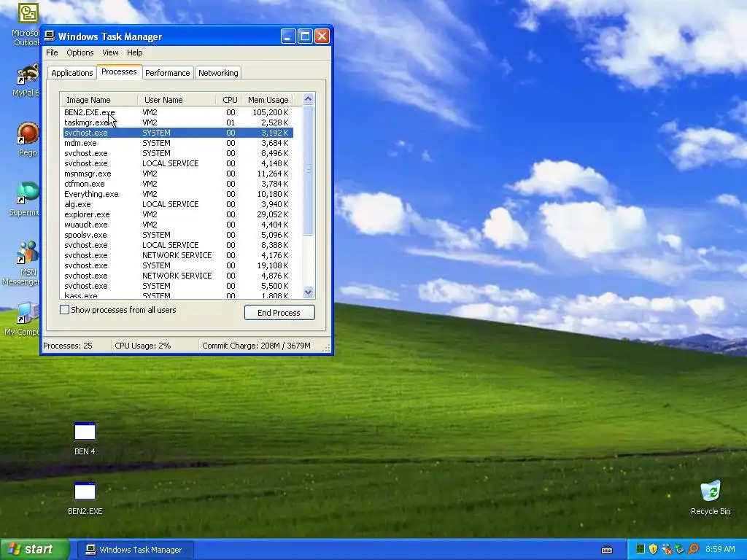Switch to the Applications tab
747x560 pixels.
(72, 73)
